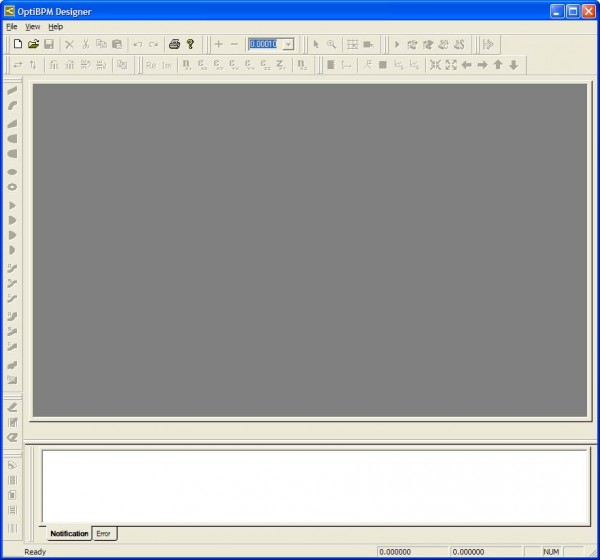Click the inward arrows collapse icon
600x560 pixels.
[x=435, y=65]
